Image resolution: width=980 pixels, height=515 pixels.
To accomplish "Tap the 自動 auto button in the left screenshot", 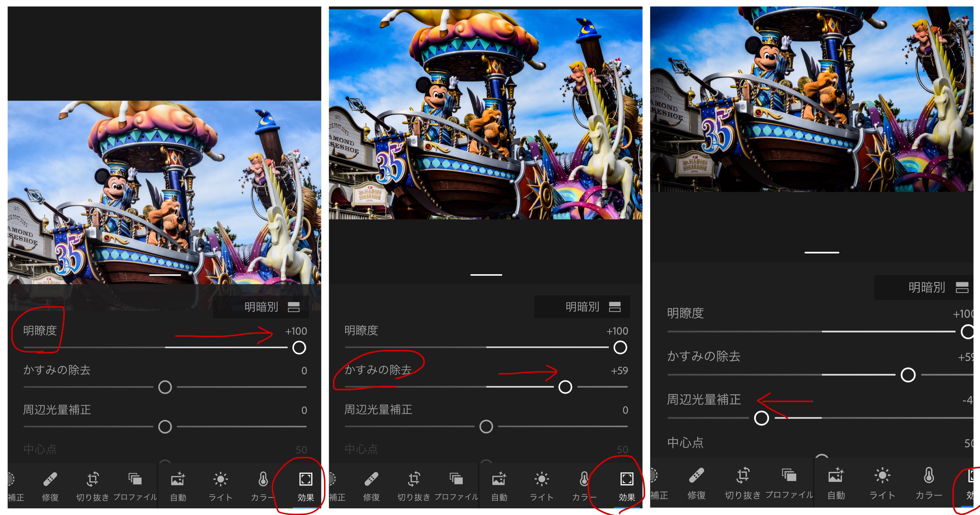I will [178, 486].
